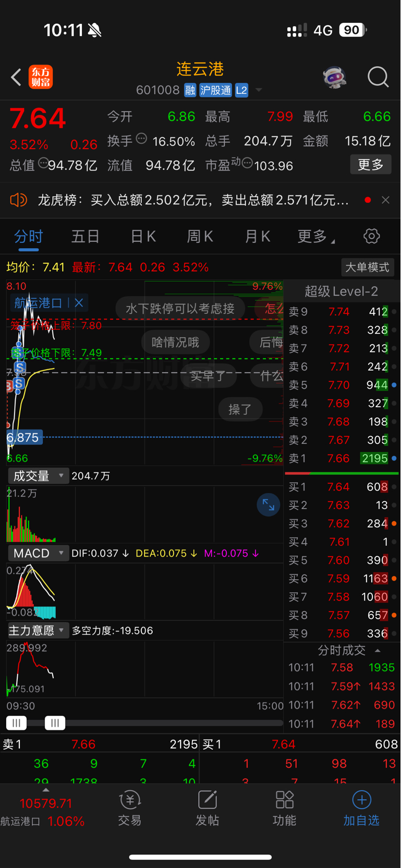The image size is (401, 868).
Task: Tap 加自选 add to watchlist
Action: point(361,808)
